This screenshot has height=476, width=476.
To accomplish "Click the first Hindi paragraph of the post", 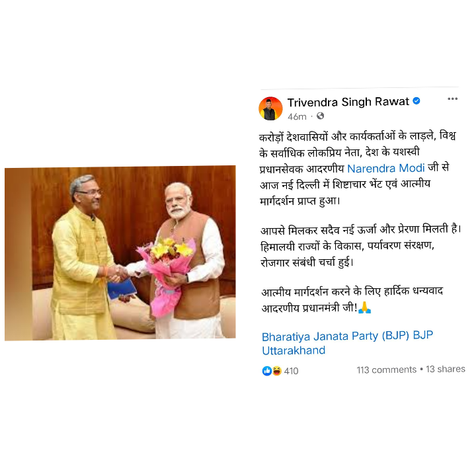I will click(x=358, y=168).
